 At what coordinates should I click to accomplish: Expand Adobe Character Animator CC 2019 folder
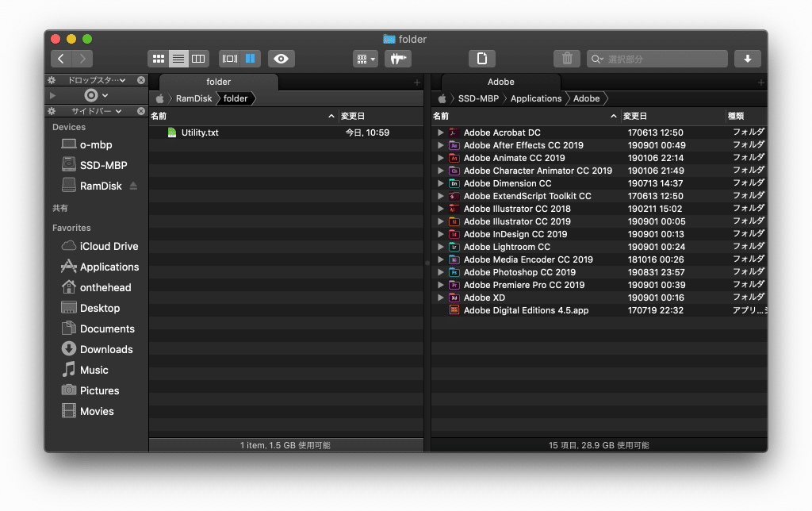click(x=440, y=171)
